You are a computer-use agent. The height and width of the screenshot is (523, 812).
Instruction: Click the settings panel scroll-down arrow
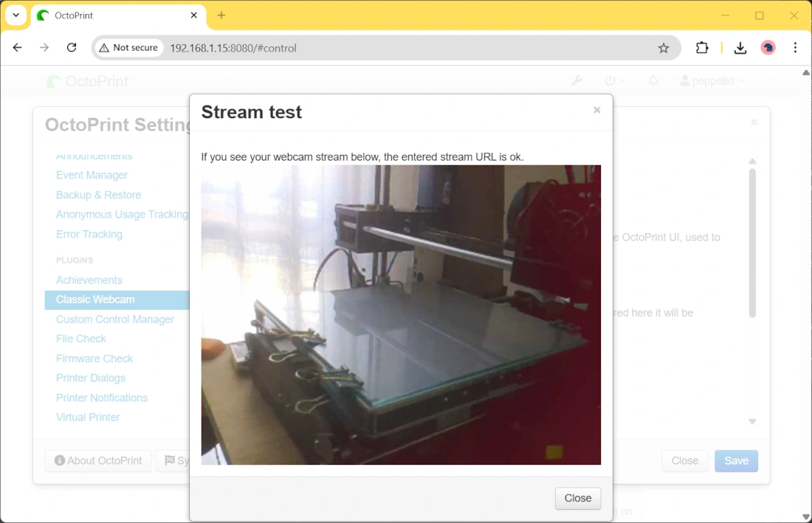coord(752,422)
